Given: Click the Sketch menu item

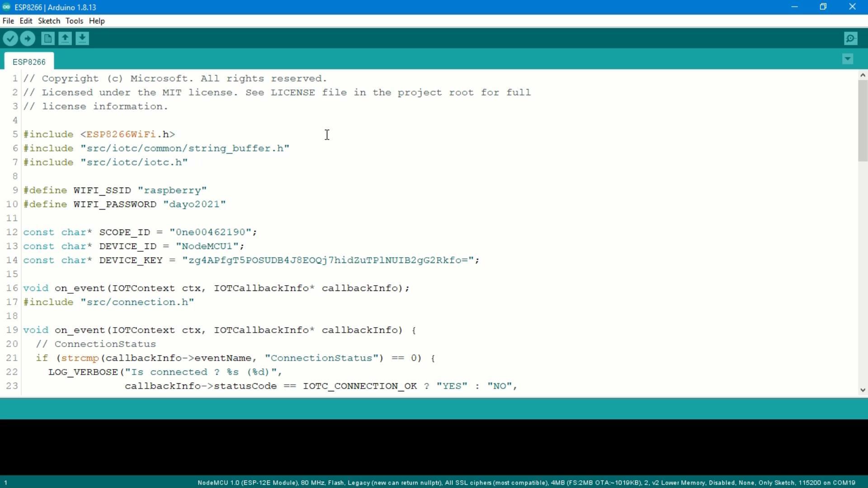Looking at the screenshot, I should [49, 21].
